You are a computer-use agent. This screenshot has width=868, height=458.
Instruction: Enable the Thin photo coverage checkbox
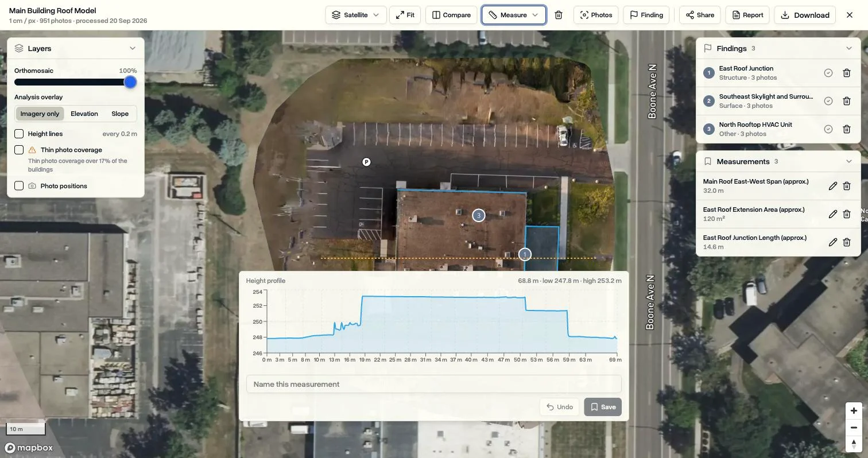tap(19, 150)
